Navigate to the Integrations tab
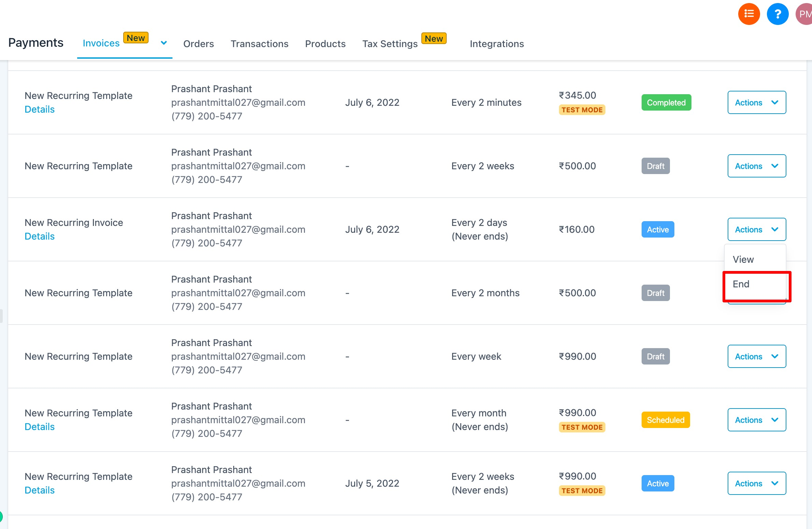Screen dimensions: 812x529 [x=496, y=44]
